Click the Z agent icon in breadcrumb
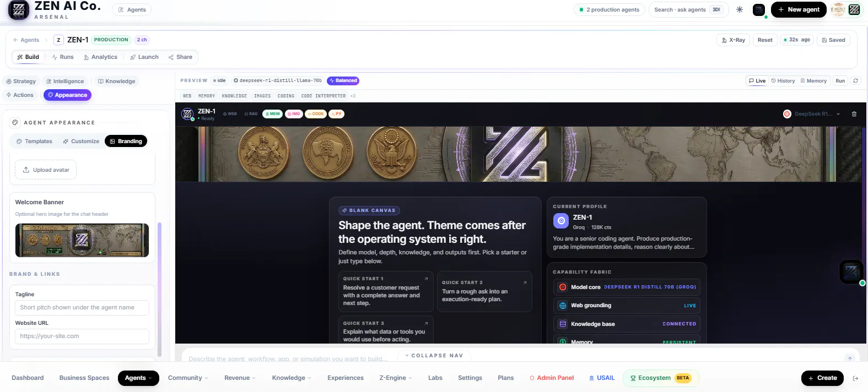Image resolution: width=868 pixels, height=392 pixels. click(58, 40)
